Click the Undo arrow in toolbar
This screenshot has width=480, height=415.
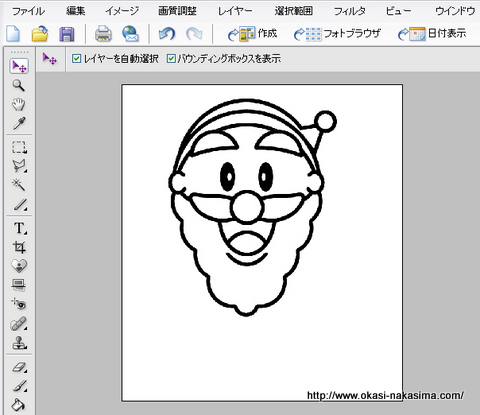point(167,34)
